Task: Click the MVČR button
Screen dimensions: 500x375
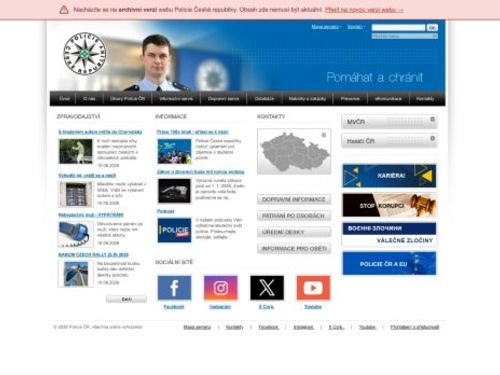Action: 389,122
